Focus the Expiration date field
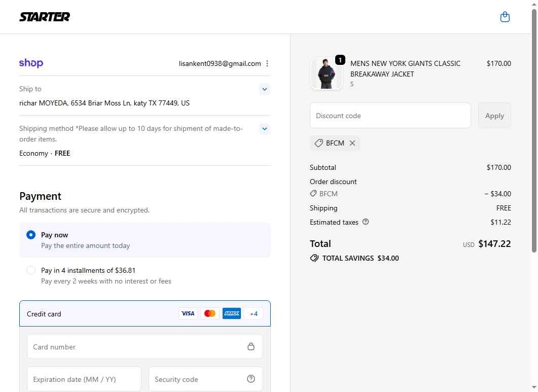Viewport: 538px width, 392px height. (84, 379)
